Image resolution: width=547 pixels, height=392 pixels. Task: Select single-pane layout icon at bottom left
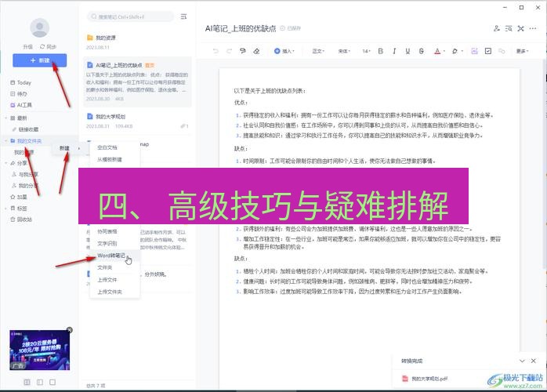click(53, 383)
